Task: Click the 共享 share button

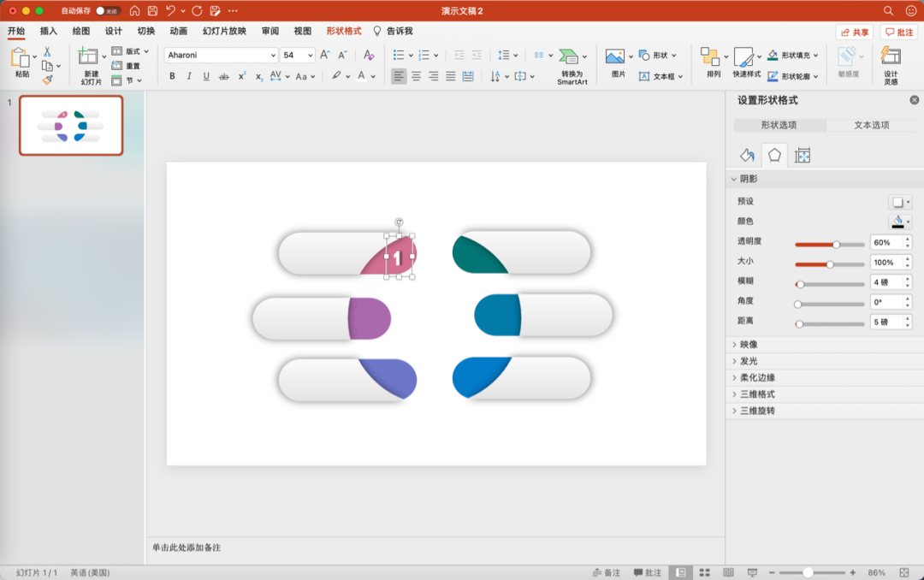Action: point(855,32)
